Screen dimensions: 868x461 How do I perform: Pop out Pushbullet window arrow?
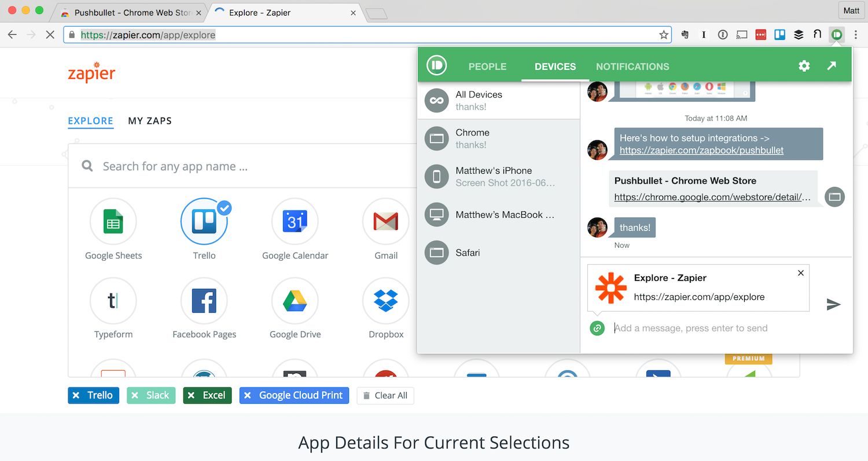[x=832, y=66]
